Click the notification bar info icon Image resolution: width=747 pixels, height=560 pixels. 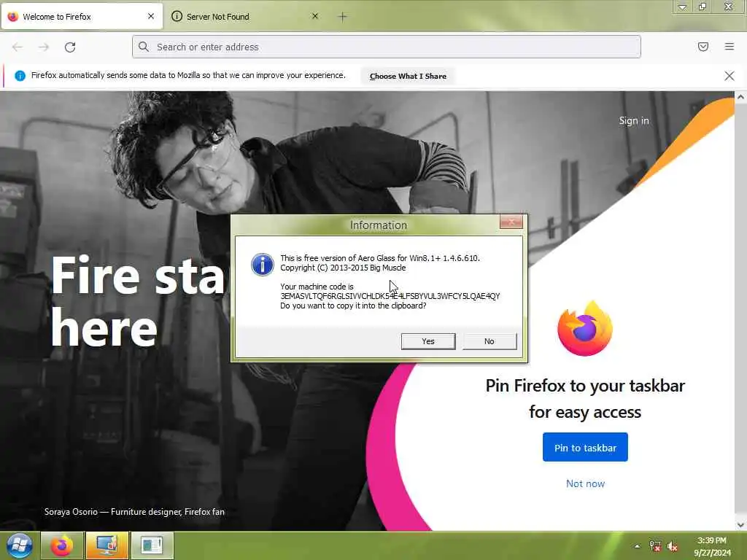click(20, 76)
